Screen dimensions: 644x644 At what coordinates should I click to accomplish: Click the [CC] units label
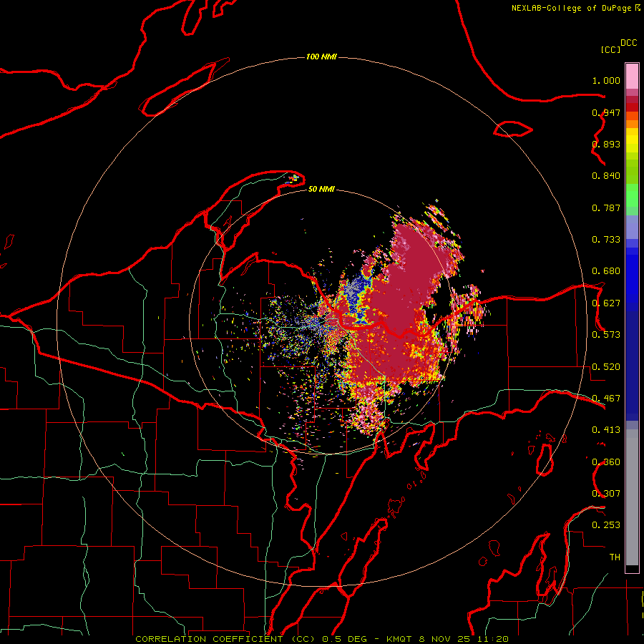pyautogui.click(x=610, y=49)
